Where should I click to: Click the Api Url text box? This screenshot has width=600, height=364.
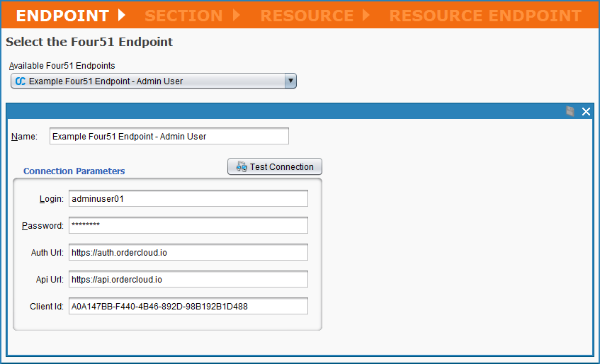pos(188,279)
